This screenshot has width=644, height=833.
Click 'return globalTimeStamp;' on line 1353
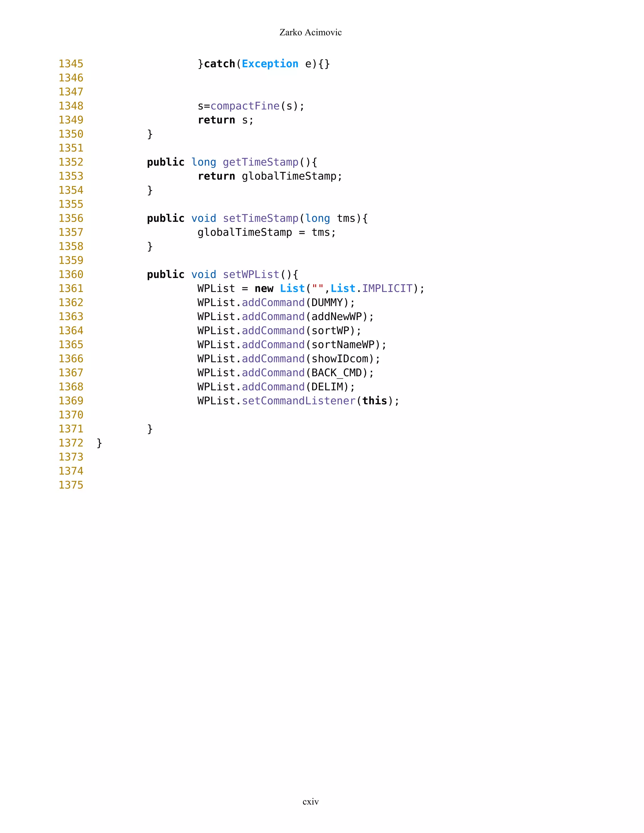coord(270,176)
